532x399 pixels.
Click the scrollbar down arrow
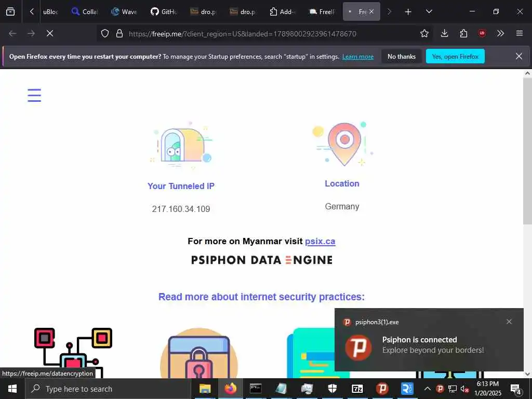pyautogui.click(x=527, y=374)
